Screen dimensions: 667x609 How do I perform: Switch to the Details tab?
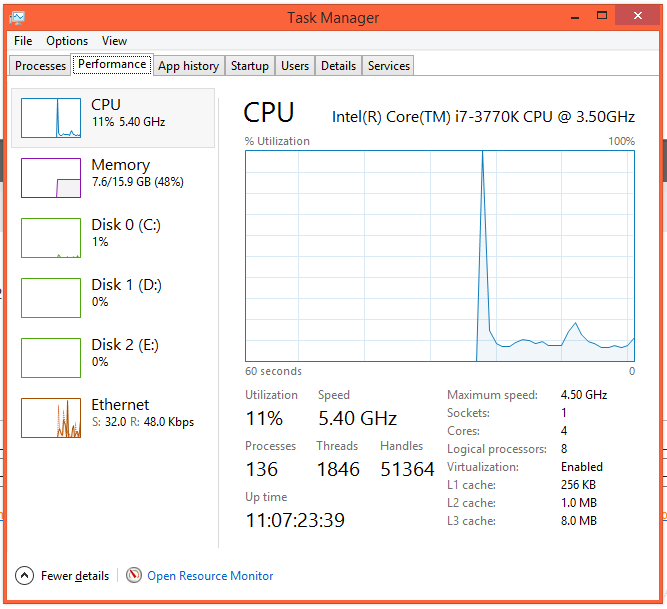point(339,65)
